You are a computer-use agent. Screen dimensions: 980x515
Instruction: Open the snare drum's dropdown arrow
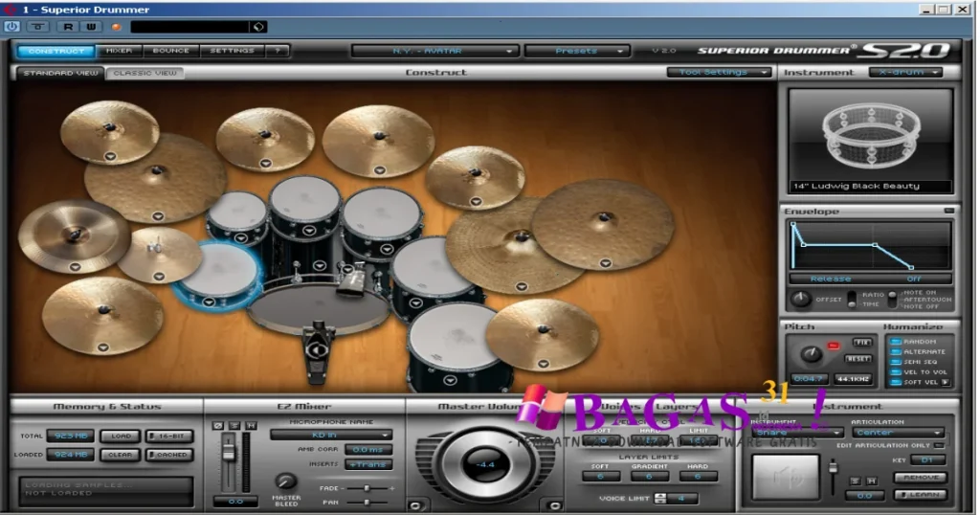[210, 302]
